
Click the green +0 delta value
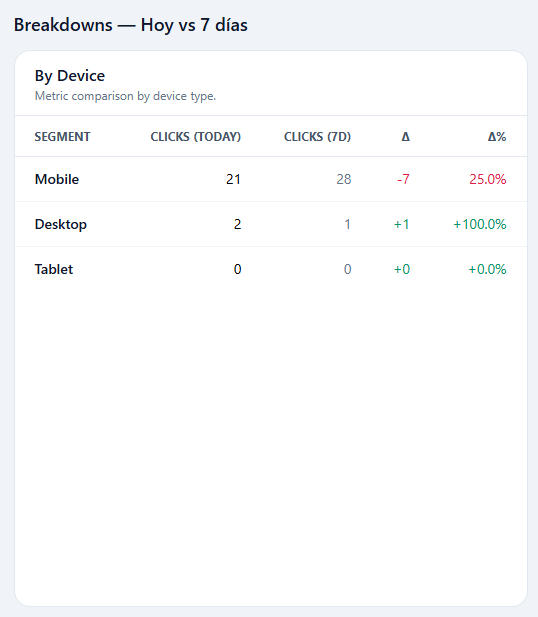click(x=402, y=269)
